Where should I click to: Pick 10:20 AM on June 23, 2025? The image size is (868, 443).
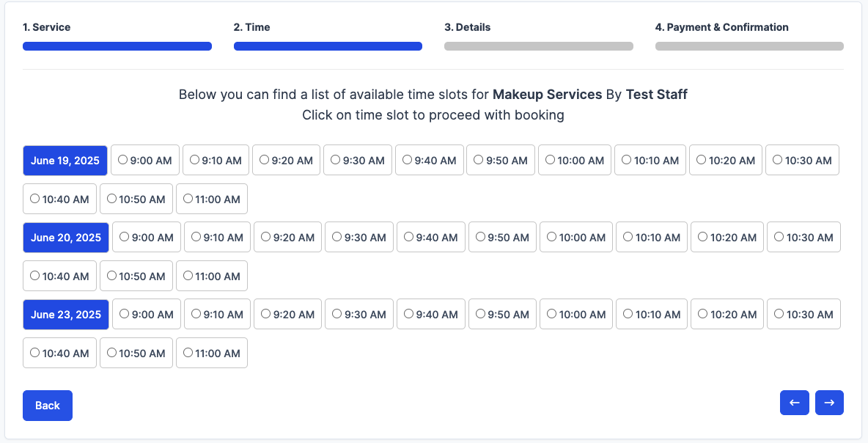tap(727, 314)
